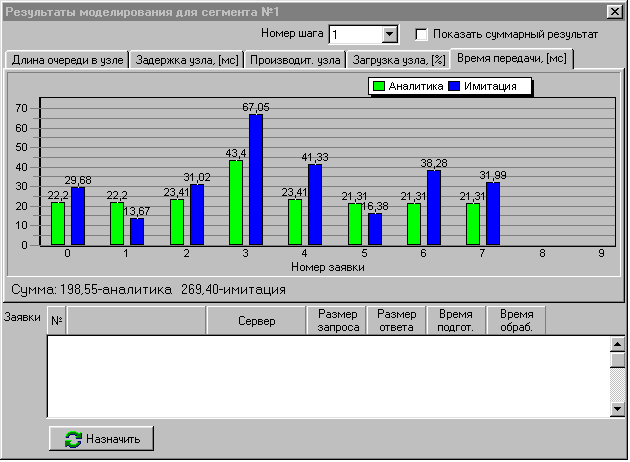Viewport: 630px width, 462px height.
Task: Select the 'Производит. узла' tab
Action: coord(295,60)
